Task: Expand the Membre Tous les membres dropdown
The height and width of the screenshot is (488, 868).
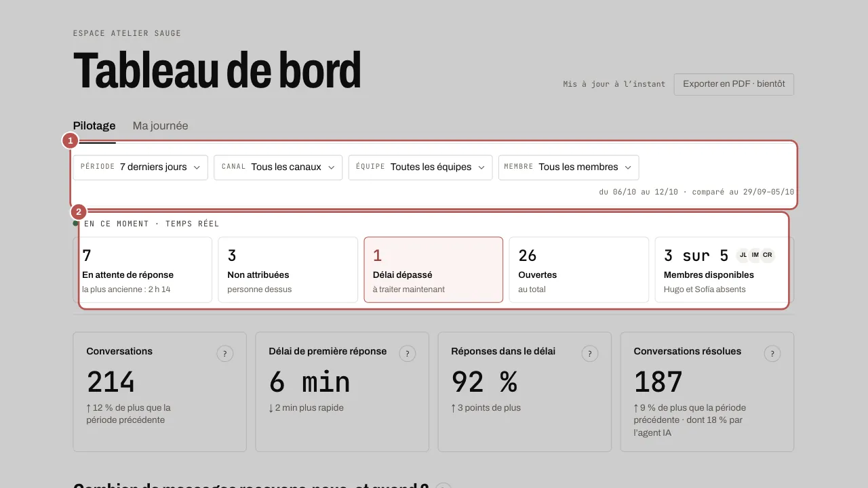Action: click(x=568, y=167)
